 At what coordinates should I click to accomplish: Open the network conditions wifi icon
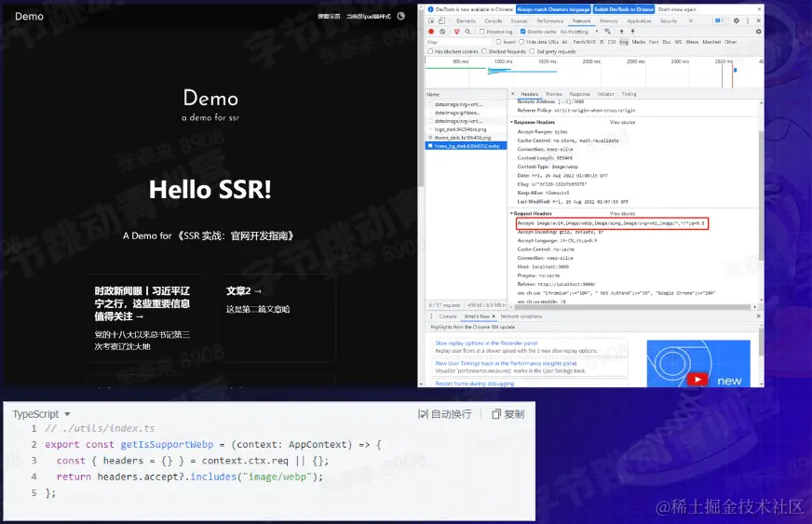click(607, 32)
